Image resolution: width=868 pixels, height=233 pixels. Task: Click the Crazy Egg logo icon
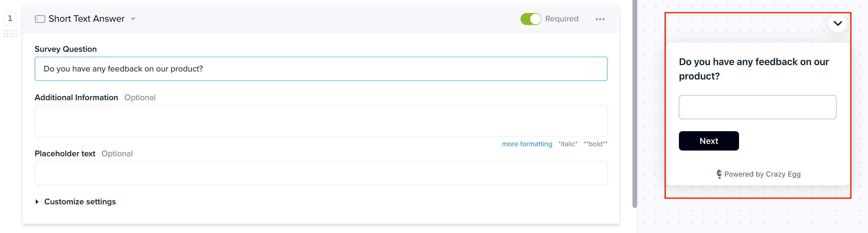coord(719,174)
